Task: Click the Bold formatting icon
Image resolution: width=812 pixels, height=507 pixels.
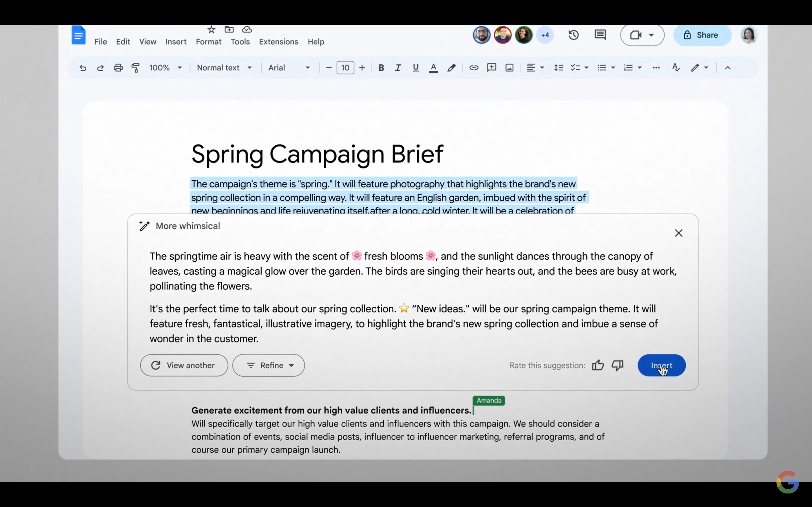Action: tap(381, 67)
